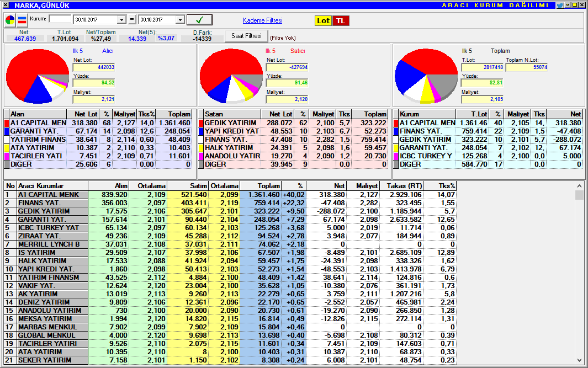The width and height of the screenshot is (588, 368).
Task: Toggle Lot display mode
Action: point(323,20)
